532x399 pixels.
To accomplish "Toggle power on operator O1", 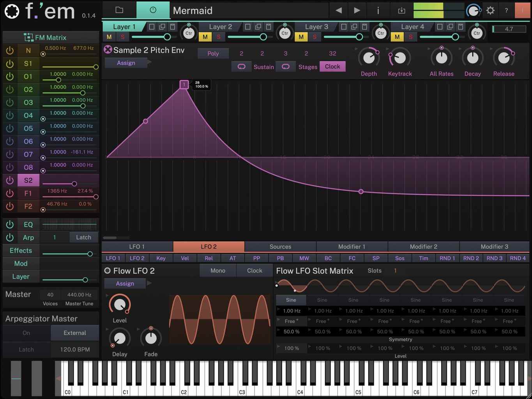I will (x=9, y=76).
